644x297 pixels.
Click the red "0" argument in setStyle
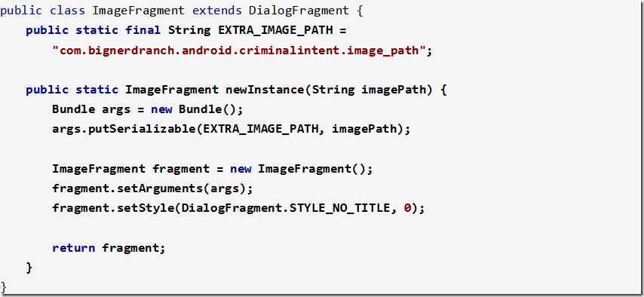tap(407, 209)
